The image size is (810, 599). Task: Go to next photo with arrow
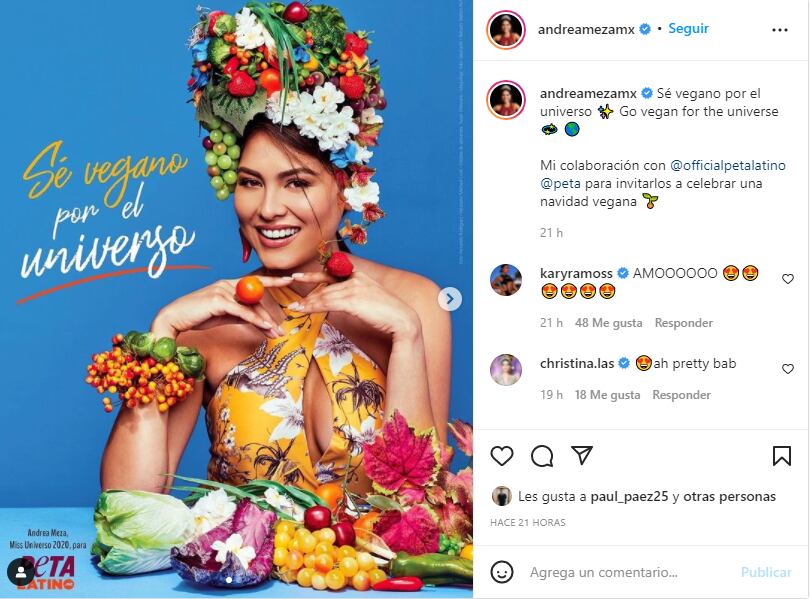tap(450, 298)
